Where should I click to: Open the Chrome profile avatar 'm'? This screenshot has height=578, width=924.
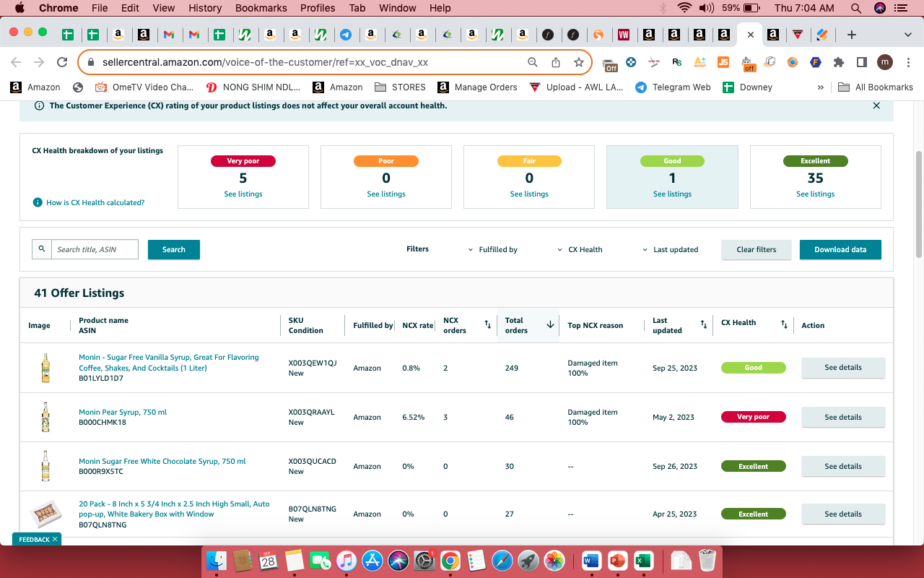click(885, 62)
